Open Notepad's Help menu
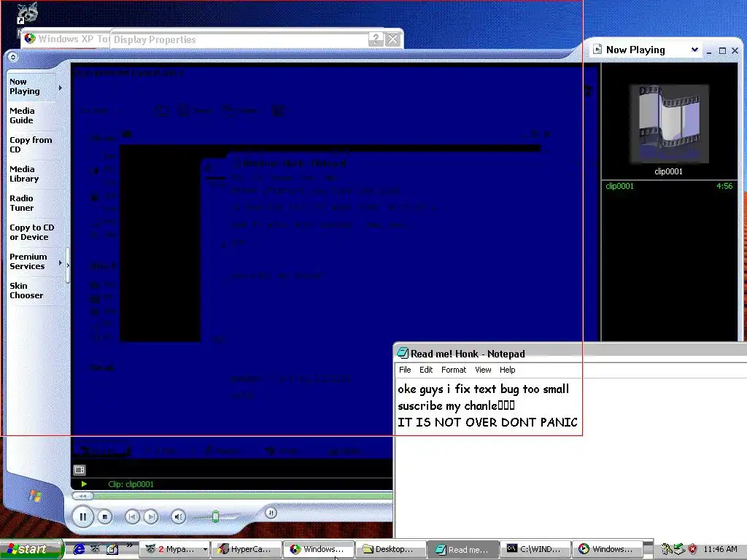 click(x=508, y=370)
